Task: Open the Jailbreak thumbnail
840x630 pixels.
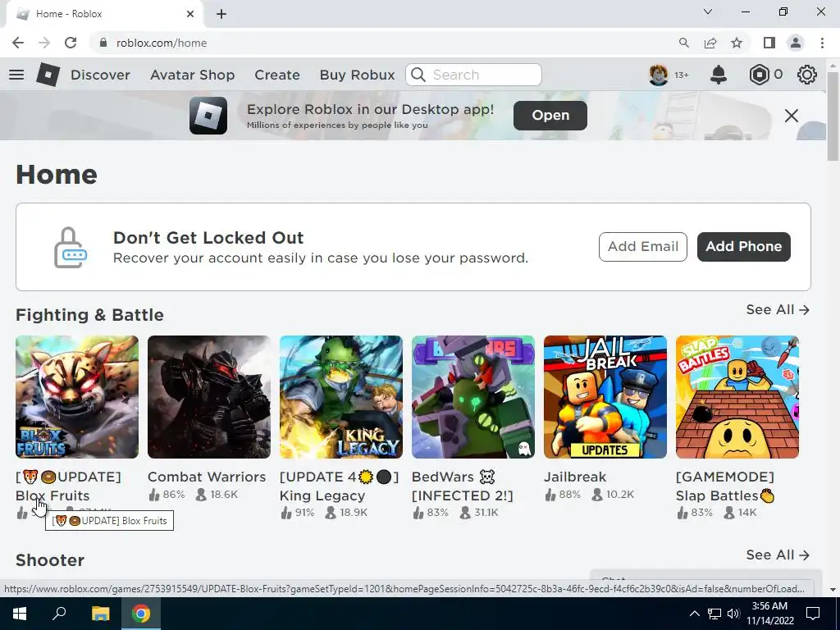Action: (605, 397)
